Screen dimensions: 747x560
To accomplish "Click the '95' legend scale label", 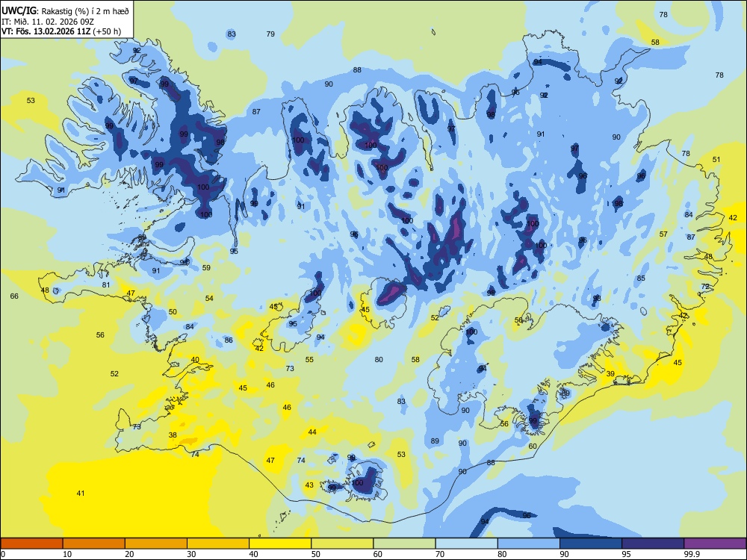I will 626,554.
